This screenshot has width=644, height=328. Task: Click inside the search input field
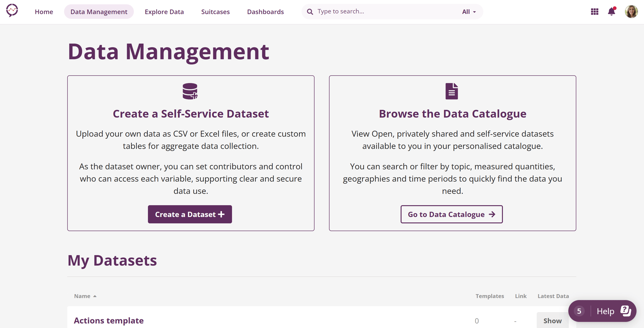coord(359,11)
